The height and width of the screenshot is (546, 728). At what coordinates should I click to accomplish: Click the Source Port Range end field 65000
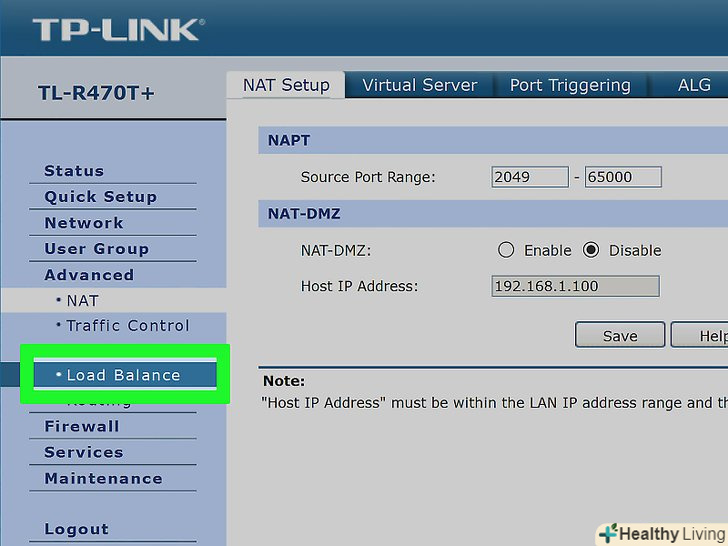tap(623, 177)
